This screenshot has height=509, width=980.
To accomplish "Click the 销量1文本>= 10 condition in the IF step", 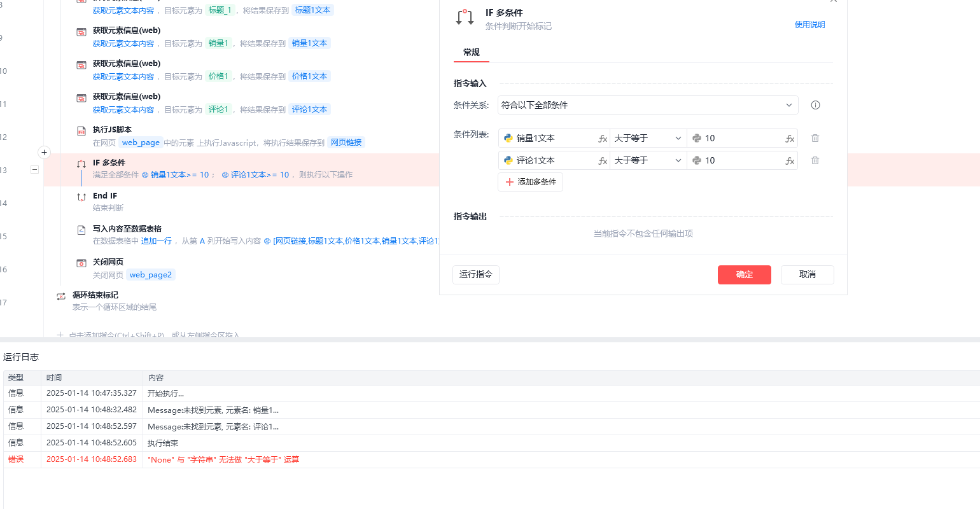I will [x=175, y=175].
